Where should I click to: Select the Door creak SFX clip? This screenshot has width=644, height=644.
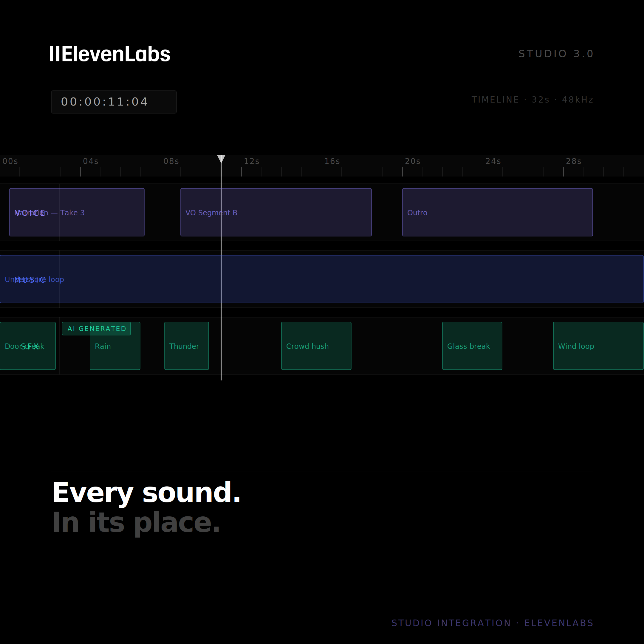pos(28,346)
